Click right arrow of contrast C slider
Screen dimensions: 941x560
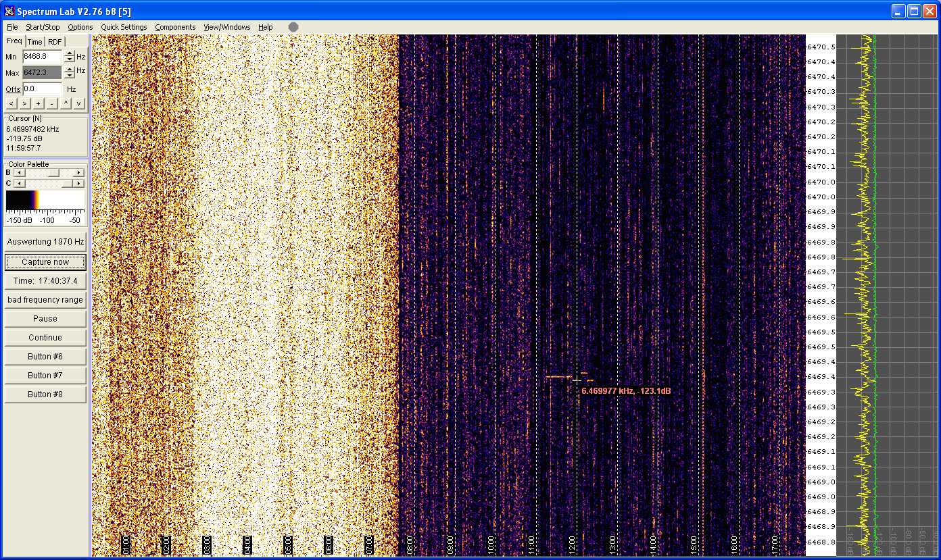(x=79, y=183)
